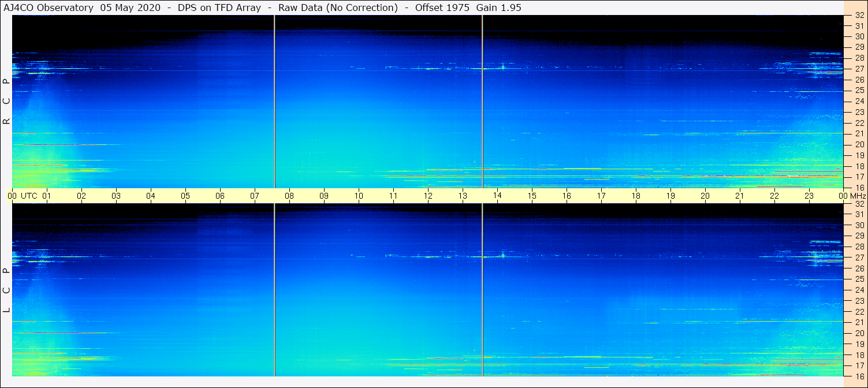Select the "03" hour tick label
This screenshot has width=868, height=388.
click(116, 196)
